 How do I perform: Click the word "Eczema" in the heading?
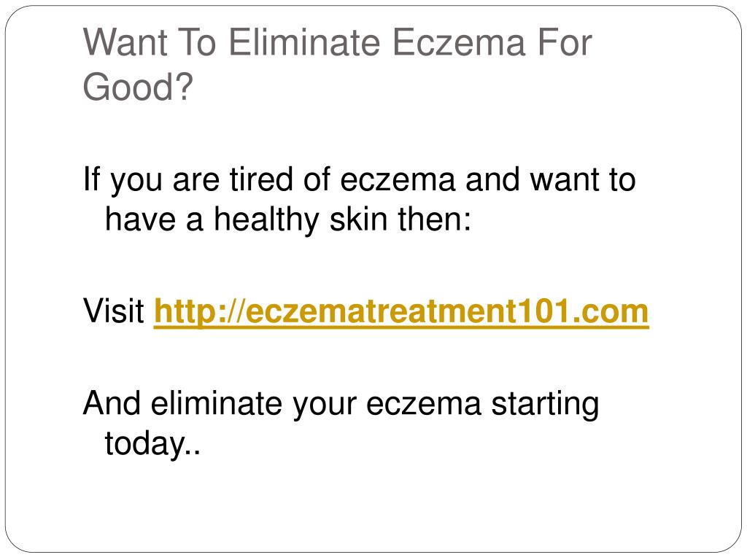(459, 42)
